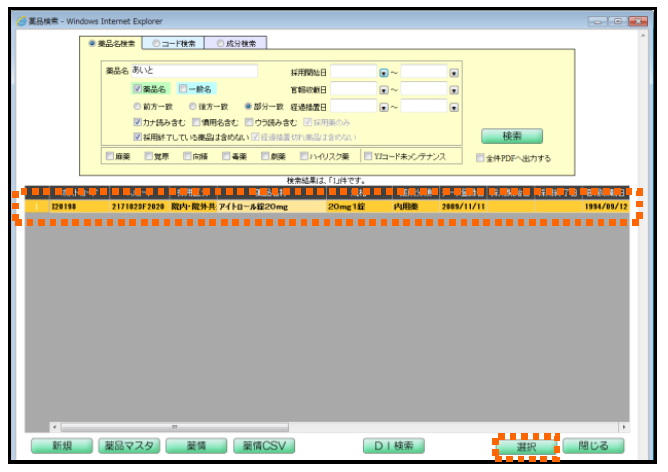
Task: Click the 薬品名 text input field
Action: click(x=194, y=72)
